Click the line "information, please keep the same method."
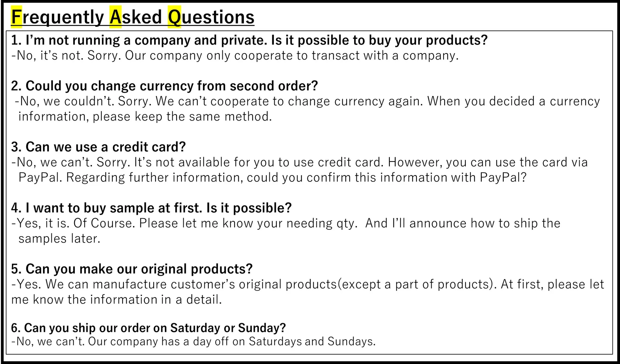Viewport: 620px width, 364px height. [145, 116]
